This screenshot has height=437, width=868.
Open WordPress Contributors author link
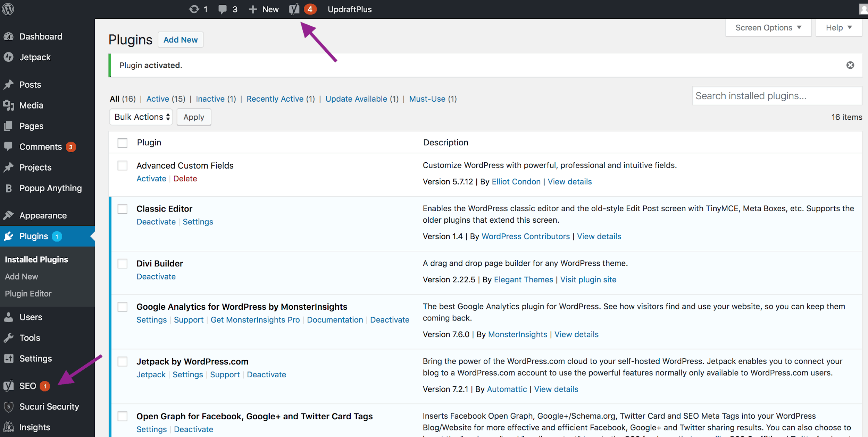pos(526,237)
